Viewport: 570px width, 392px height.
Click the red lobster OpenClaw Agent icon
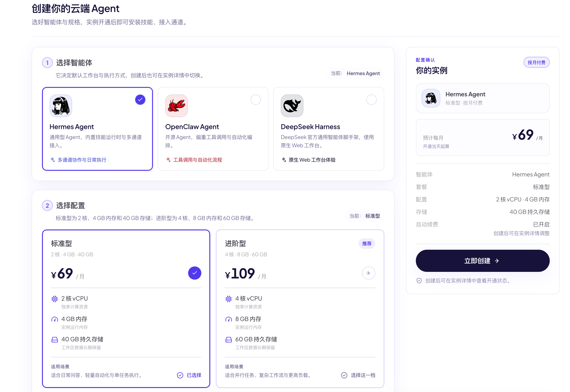(177, 106)
